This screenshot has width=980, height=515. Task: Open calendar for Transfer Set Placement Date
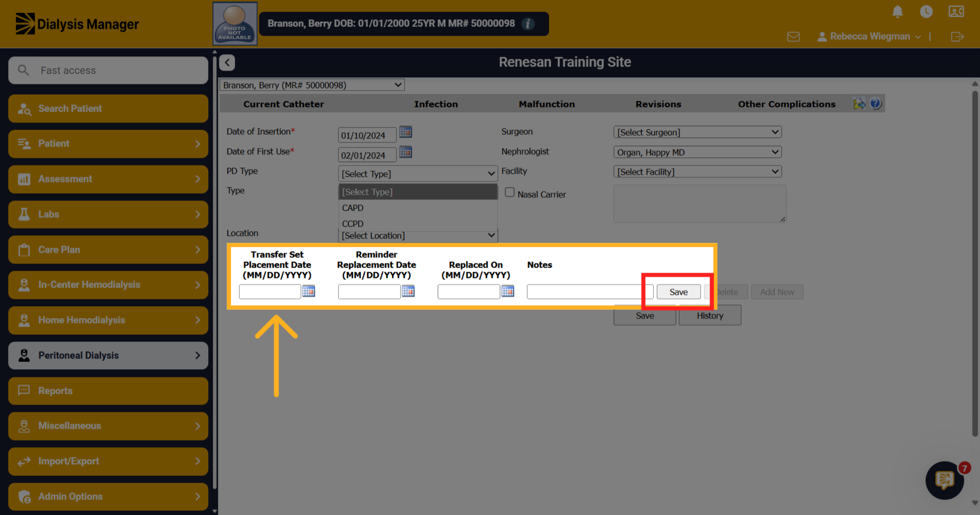pyautogui.click(x=309, y=291)
